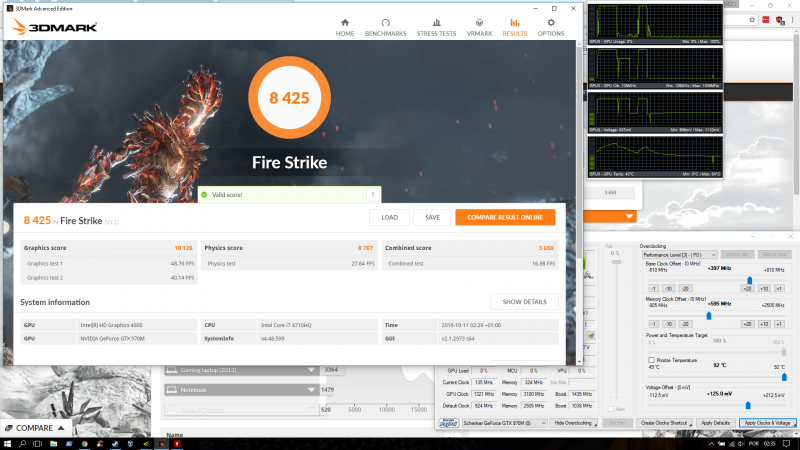The height and width of the screenshot is (450, 800).
Task: Open the Home tab in 3DMark
Action: (x=345, y=28)
